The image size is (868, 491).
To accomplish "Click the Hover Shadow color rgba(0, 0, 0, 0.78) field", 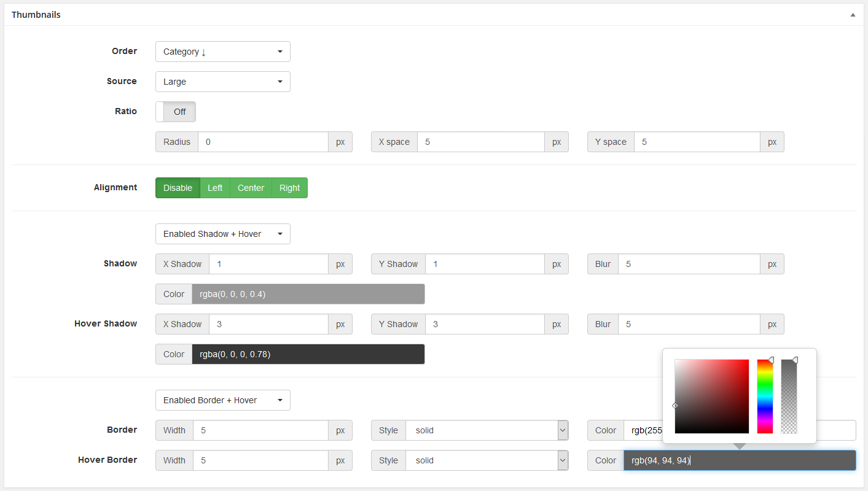I will pos(308,354).
